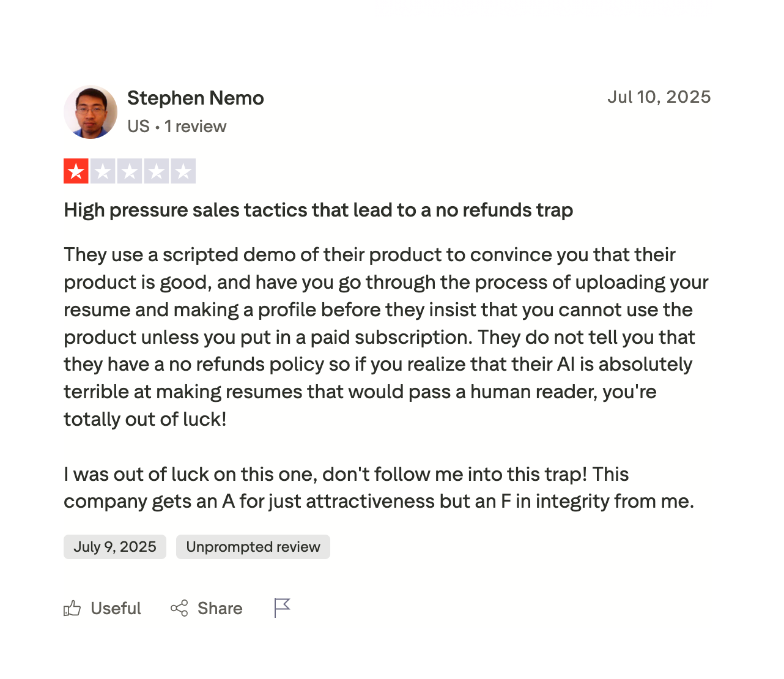Click the "Share" text label
The width and height of the screenshot is (784, 679).
tap(220, 609)
